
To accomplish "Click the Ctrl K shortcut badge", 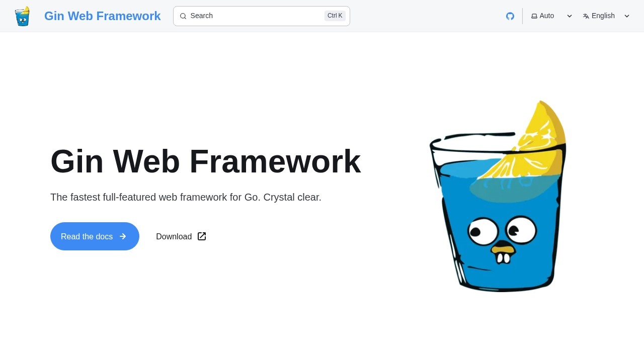I will click(x=335, y=16).
